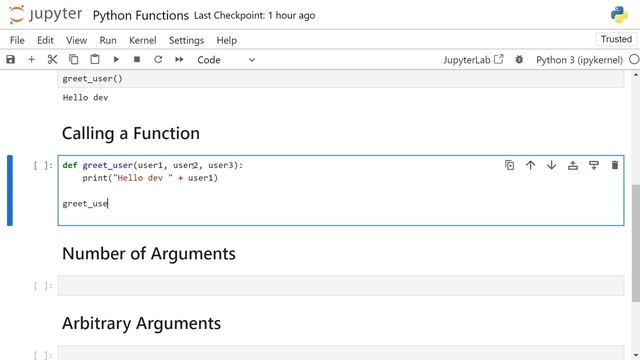Click the scrollbar up arrow
Viewport: 640px width, 360px height.
(636, 75)
